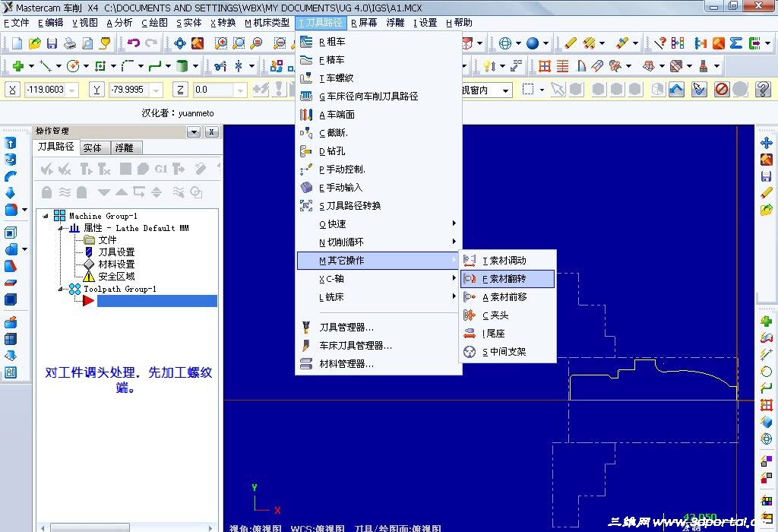Open the 视窗内 selection mode dropdown
778x532 pixels.
pyautogui.click(x=505, y=90)
